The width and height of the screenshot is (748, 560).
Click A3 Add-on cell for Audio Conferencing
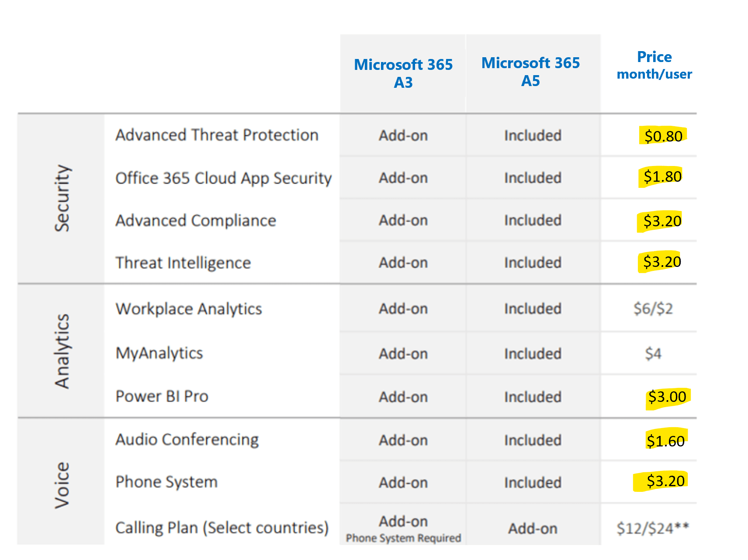[x=403, y=440]
